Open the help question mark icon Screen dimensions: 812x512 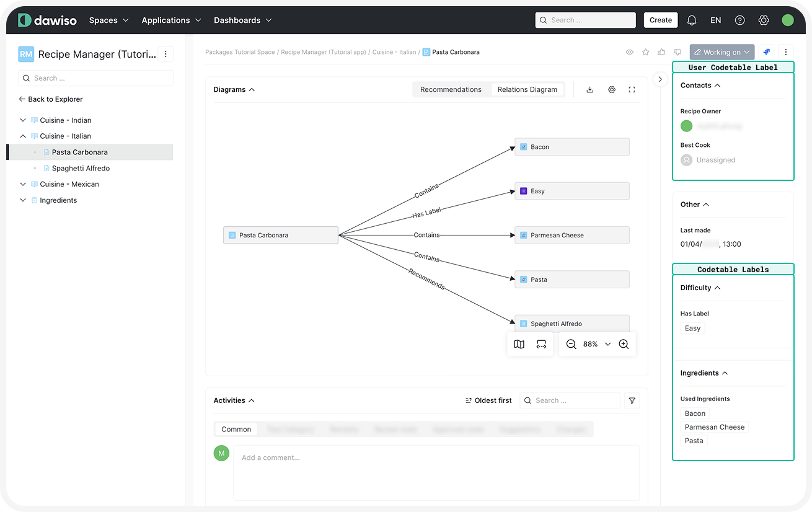739,20
